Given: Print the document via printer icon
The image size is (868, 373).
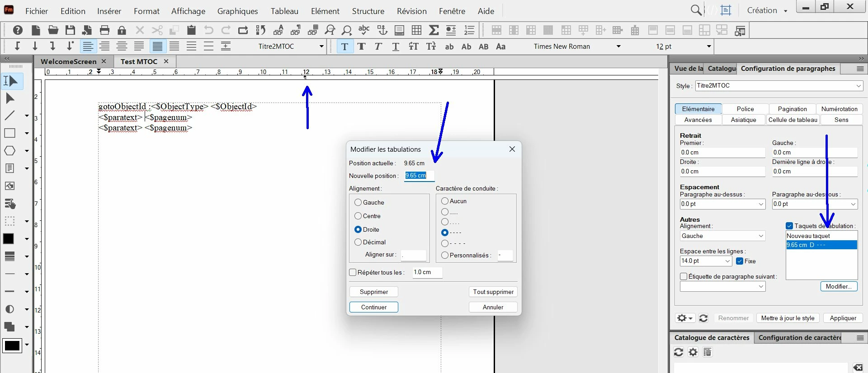Looking at the screenshot, I should pyautogui.click(x=104, y=30).
